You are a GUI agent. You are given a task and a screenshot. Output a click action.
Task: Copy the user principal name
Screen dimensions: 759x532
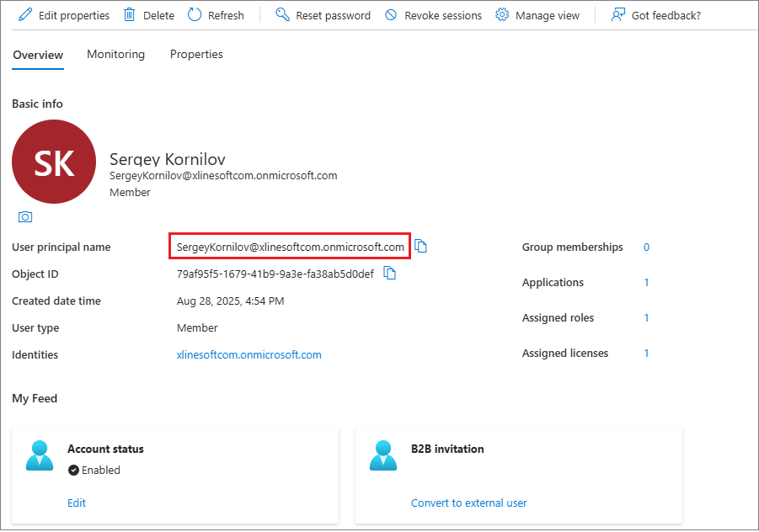pos(420,245)
